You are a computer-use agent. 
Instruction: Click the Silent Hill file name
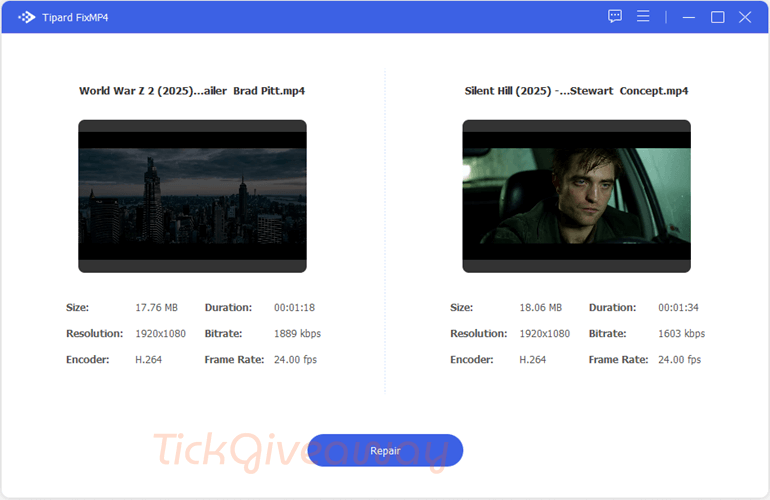577,91
